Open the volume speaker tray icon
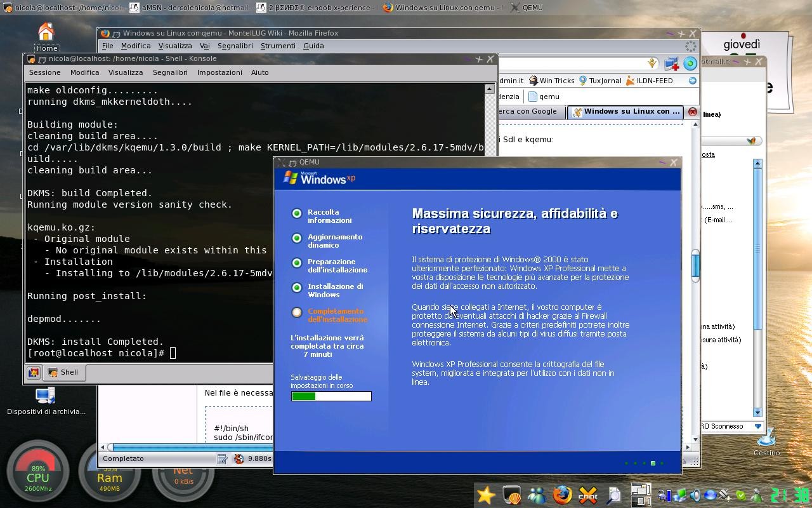The height and width of the screenshot is (508, 812). pos(695,495)
